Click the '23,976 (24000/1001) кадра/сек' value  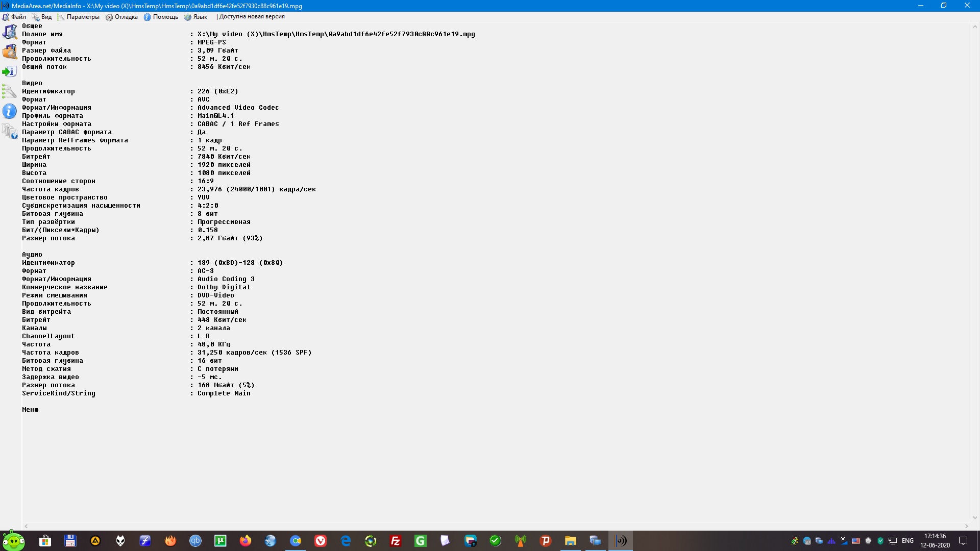coord(257,189)
